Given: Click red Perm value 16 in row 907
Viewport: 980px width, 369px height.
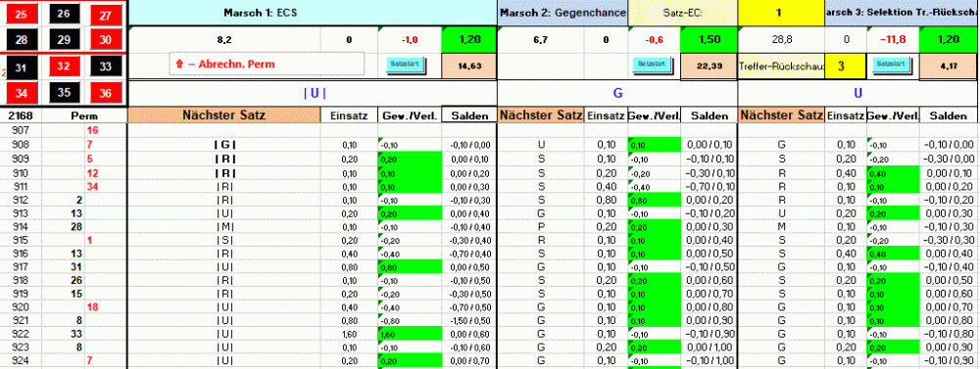Looking at the screenshot, I should [92, 130].
